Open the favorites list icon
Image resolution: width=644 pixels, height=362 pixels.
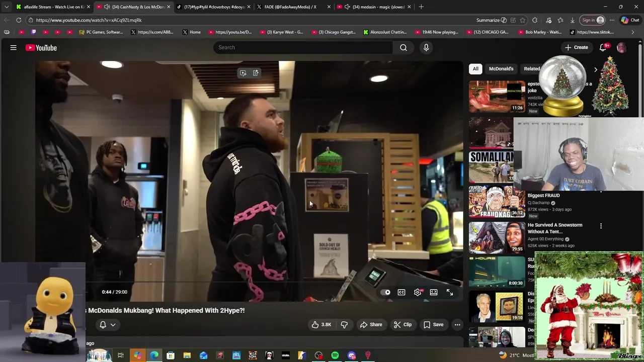560,20
